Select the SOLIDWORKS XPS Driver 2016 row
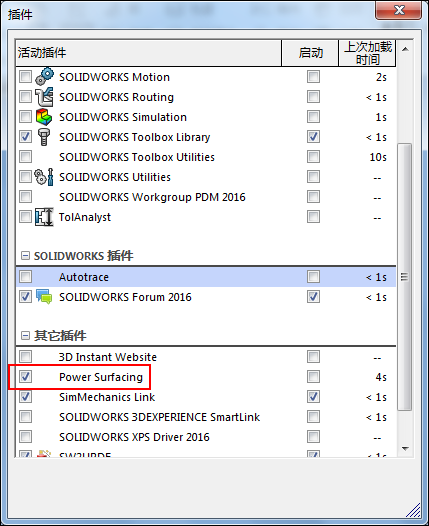 point(206,437)
